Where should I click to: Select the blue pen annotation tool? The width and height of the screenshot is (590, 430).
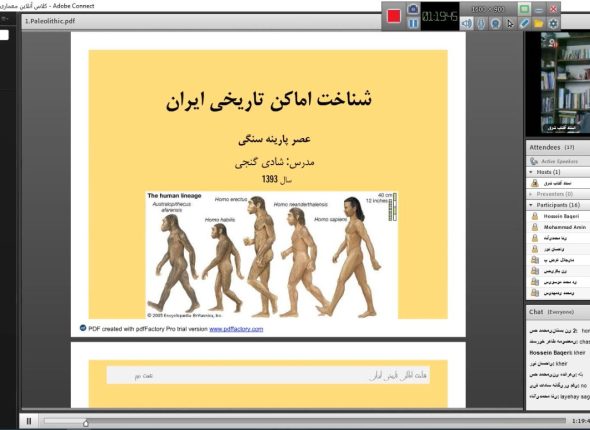point(524,23)
